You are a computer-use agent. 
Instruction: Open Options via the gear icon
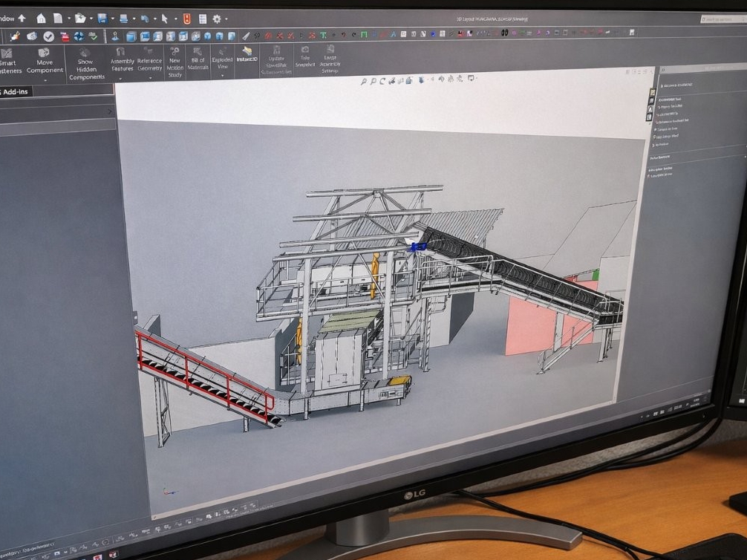[x=217, y=19]
